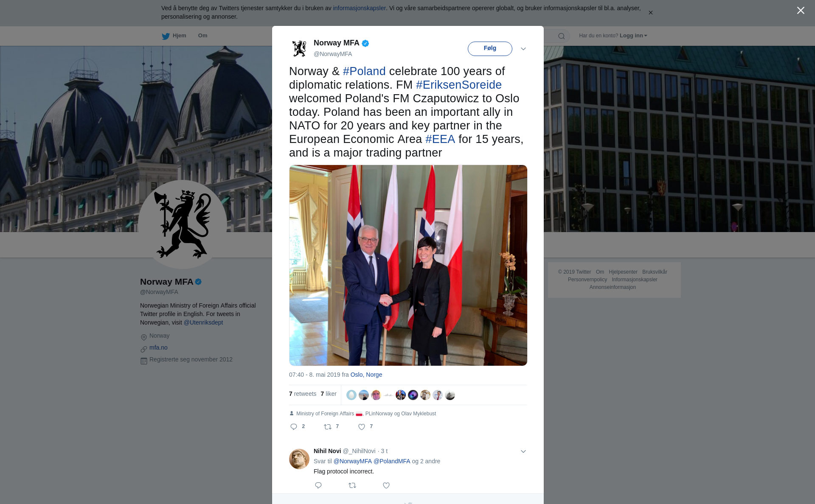Image resolution: width=815 pixels, height=504 pixels.
Task: Click the reply icon under the main tweet
Action: (294, 427)
